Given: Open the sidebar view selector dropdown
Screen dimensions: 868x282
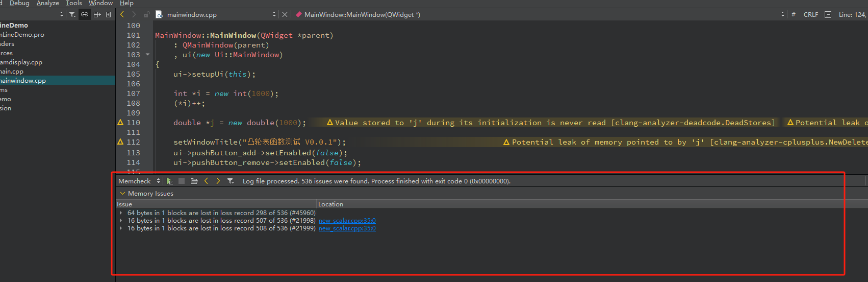Looking at the screenshot, I should click(x=62, y=14).
